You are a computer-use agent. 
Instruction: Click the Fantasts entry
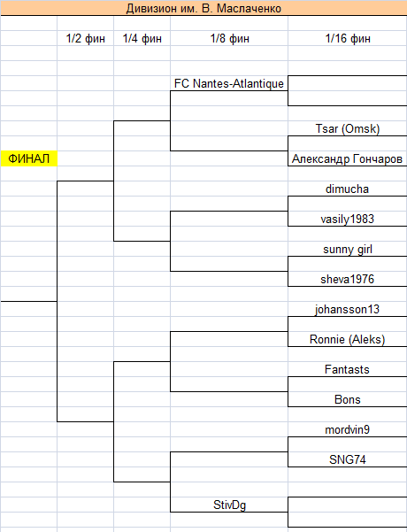(x=348, y=369)
